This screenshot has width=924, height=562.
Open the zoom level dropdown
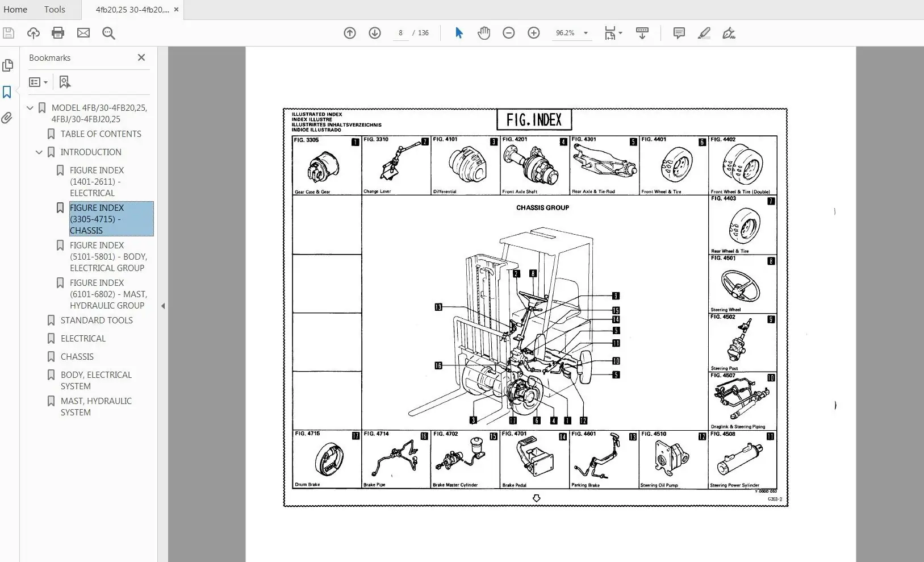pos(586,33)
